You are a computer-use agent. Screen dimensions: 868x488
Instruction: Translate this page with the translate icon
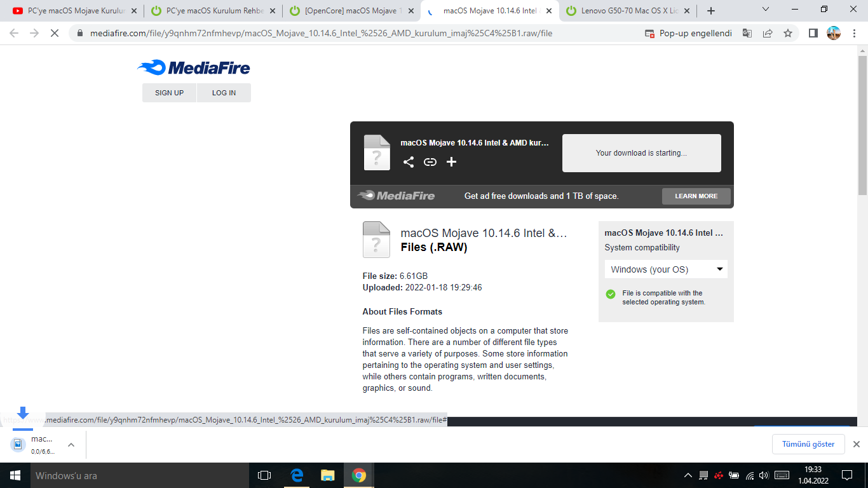pyautogui.click(x=747, y=33)
